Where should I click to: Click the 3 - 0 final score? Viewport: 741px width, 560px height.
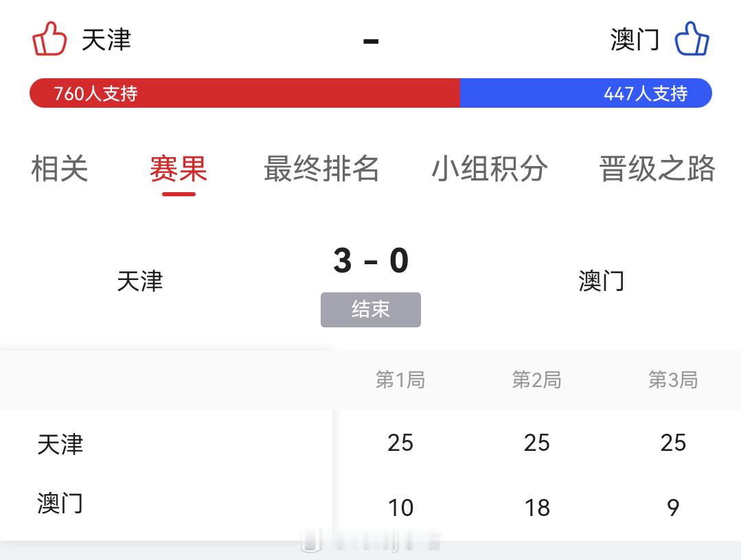371,260
